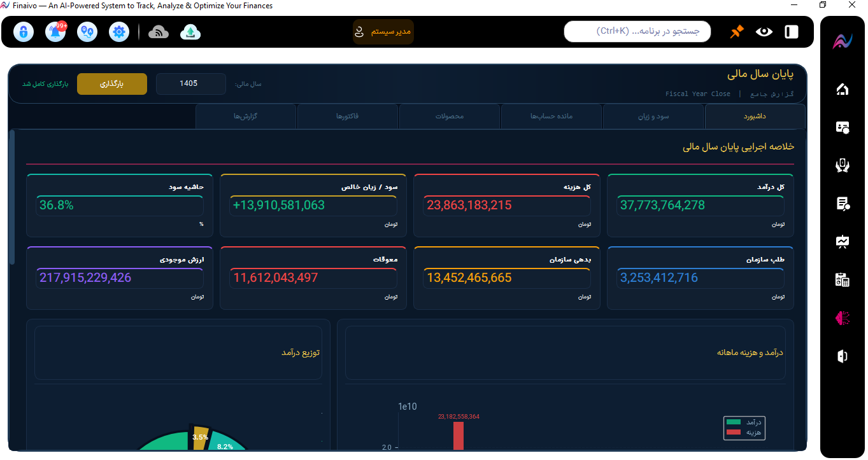Open the home icon in sidebar
868x460 pixels.
(843, 89)
